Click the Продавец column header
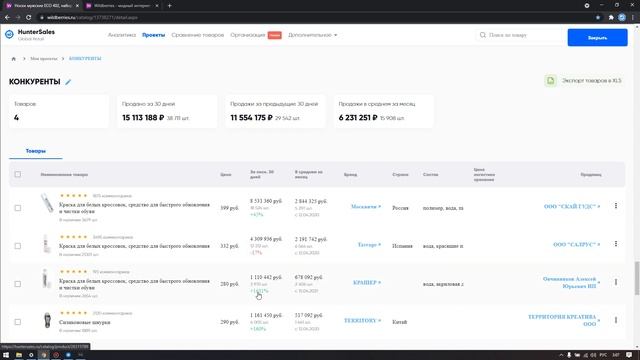Screen dimensions: 640x360 click(591, 175)
